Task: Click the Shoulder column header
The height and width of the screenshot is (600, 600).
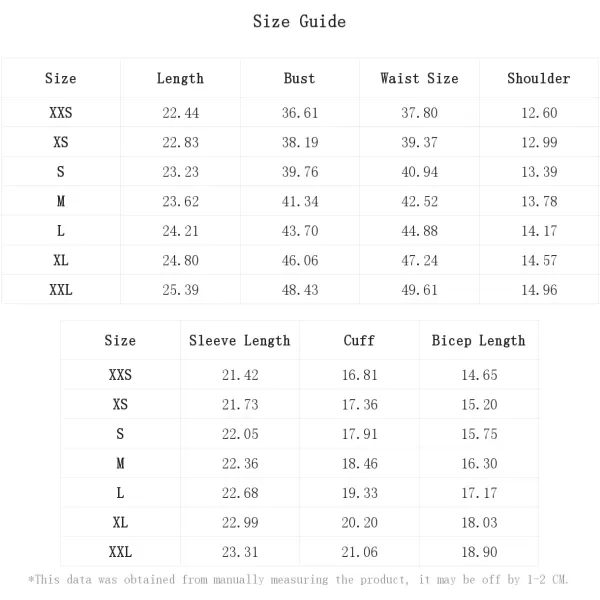Action: (x=538, y=78)
